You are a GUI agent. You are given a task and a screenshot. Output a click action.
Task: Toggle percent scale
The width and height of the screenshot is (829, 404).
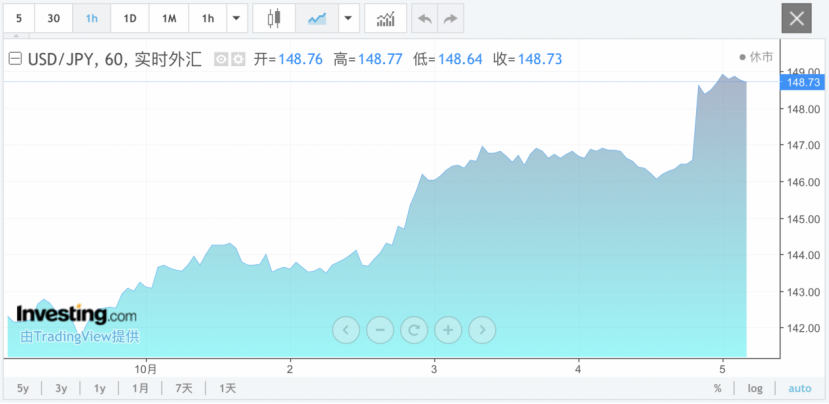(717, 388)
